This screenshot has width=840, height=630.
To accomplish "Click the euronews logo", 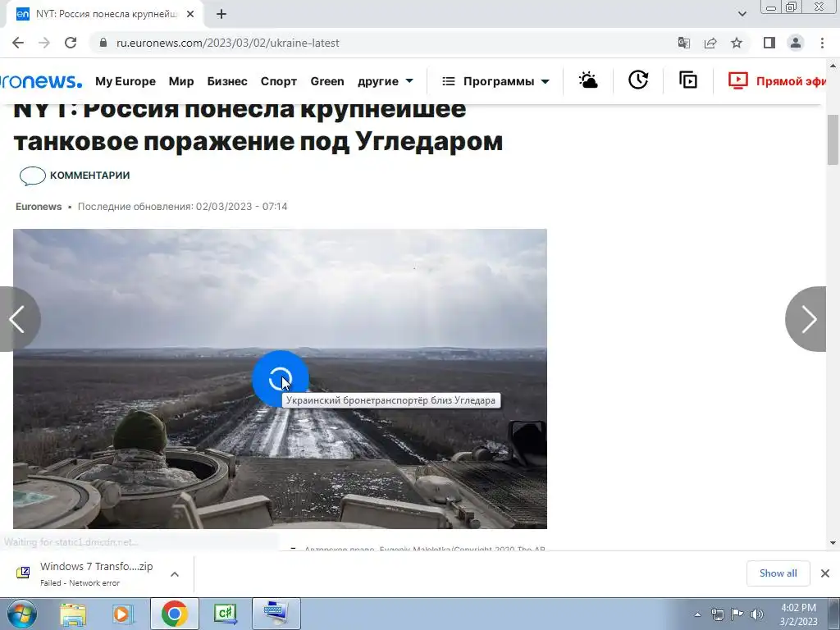I will coord(41,81).
